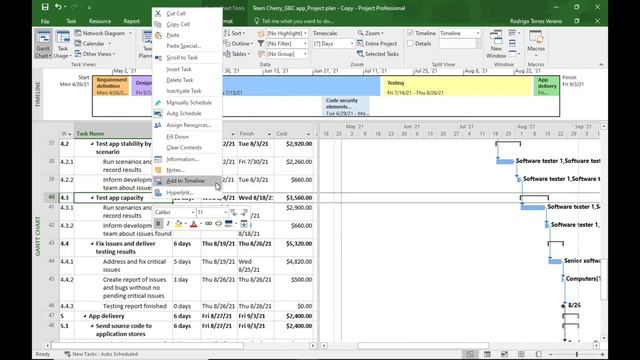Click the Zoom button in Zoom group
640x360 pixels.
pyautogui.click(x=370, y=33)
